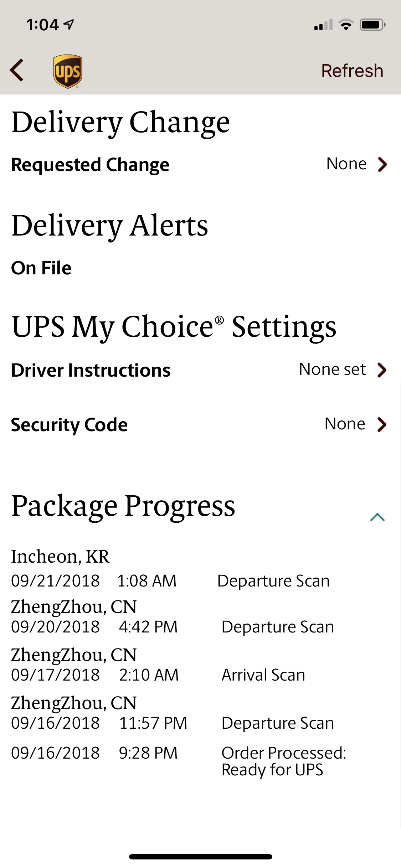Collapse the Package Progress section

[377, 517]
